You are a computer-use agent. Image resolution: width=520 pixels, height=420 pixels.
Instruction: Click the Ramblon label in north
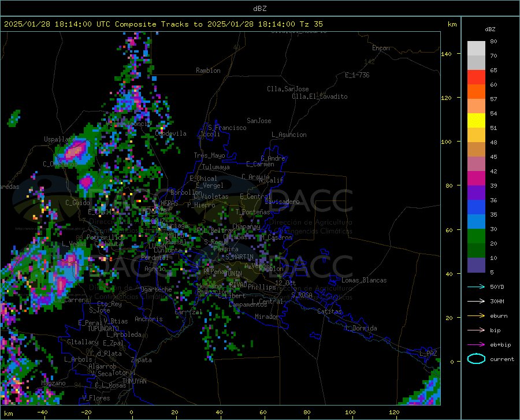[x=208, y=70]
